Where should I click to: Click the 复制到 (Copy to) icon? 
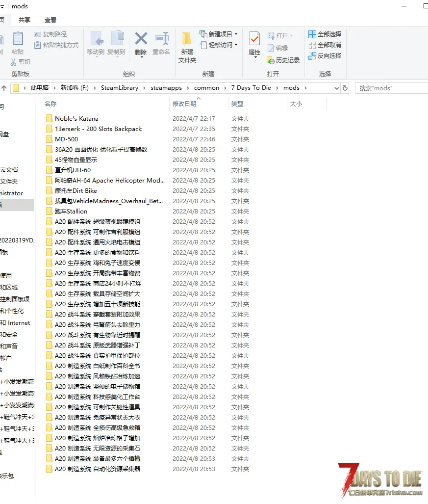(x=117, y=39)
